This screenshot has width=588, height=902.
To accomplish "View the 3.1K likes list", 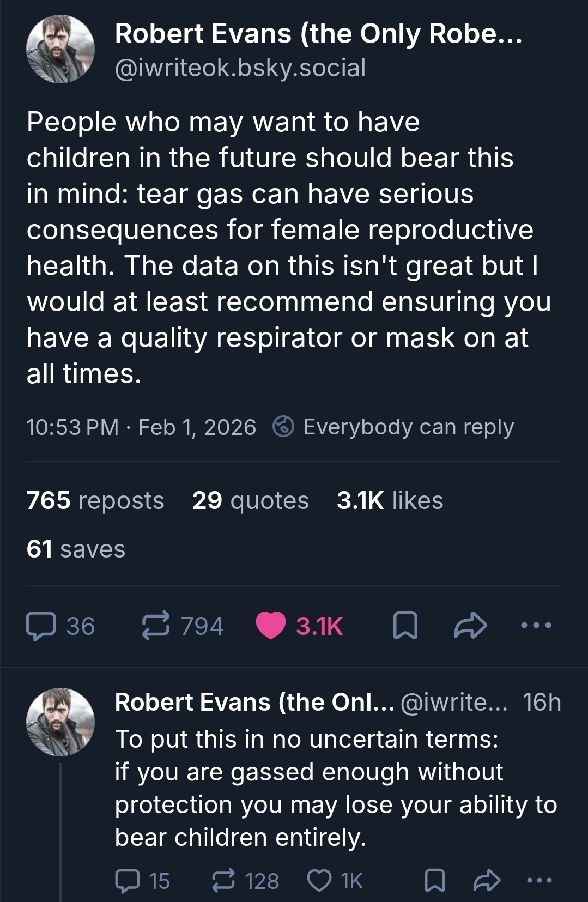I will click(x=390, y=500).
